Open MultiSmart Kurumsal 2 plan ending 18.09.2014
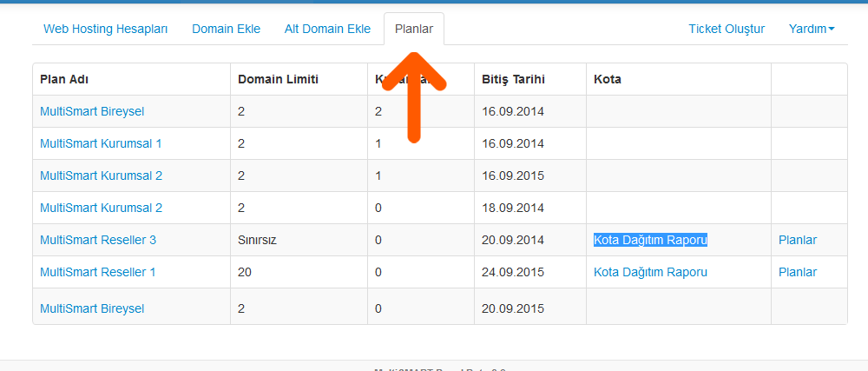868x371 pixels. click(x=102, y=208)
